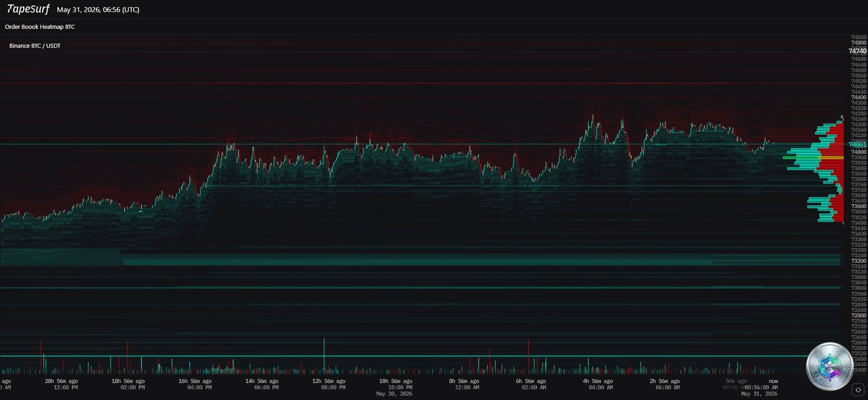Click the '14h 56m ago' time axis label
This screenshot has height=400, width=868.
261,381
